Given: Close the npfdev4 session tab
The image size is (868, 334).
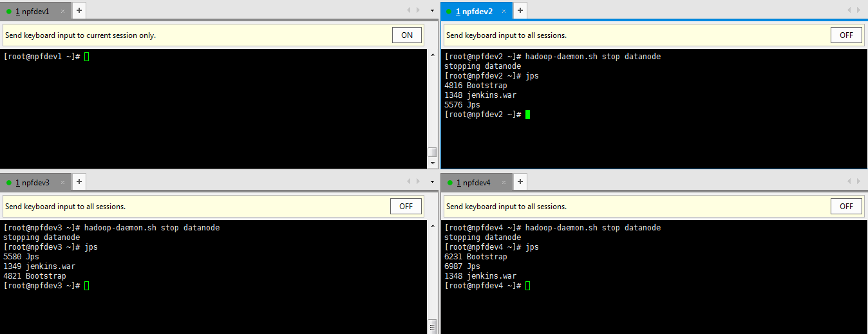Looking at the screenshot, I should click(x=504, y=183).
